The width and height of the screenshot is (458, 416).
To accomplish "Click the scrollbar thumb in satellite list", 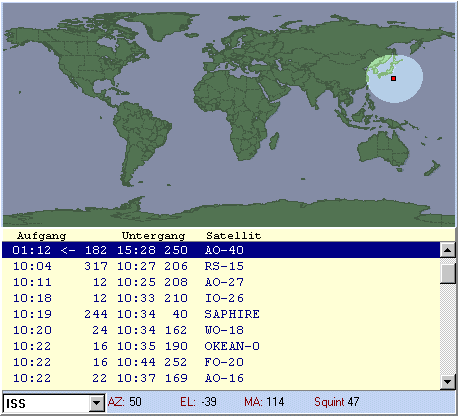I will (447, 273).
